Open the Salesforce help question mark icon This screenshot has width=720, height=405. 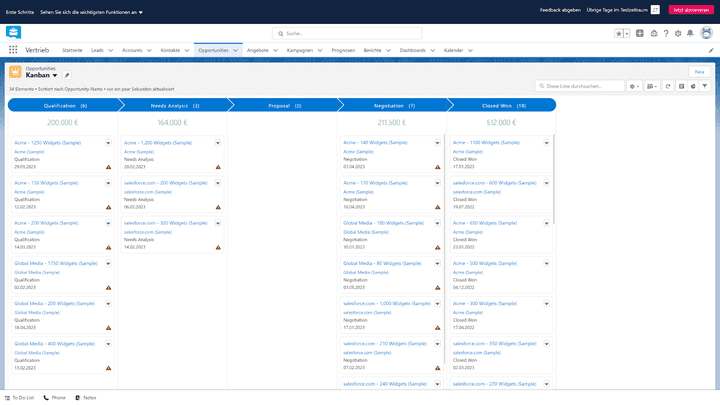[666, 34]
